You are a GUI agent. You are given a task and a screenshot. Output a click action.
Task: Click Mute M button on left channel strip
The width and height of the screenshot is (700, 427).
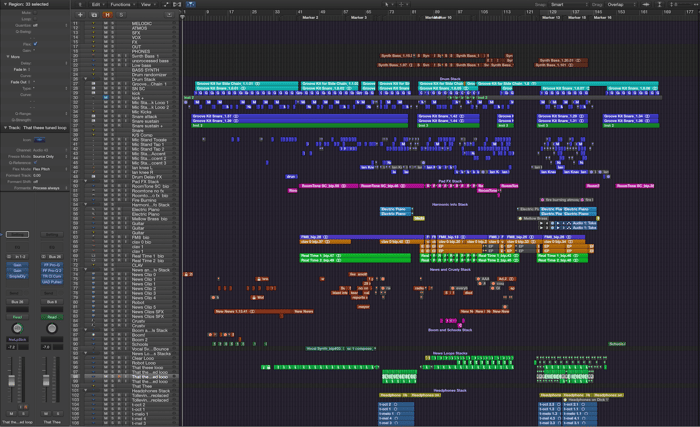[x=12, y=414]
